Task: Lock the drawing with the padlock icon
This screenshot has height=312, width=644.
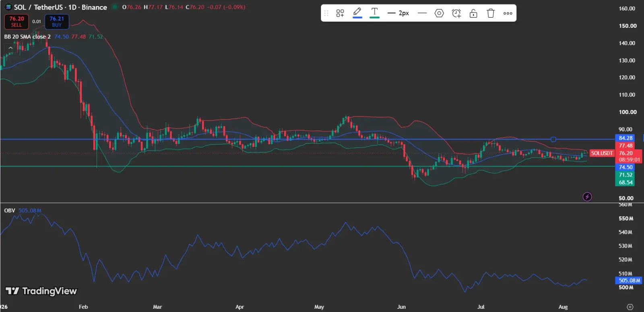Action: pyautogui.click(x=473, y=13)
